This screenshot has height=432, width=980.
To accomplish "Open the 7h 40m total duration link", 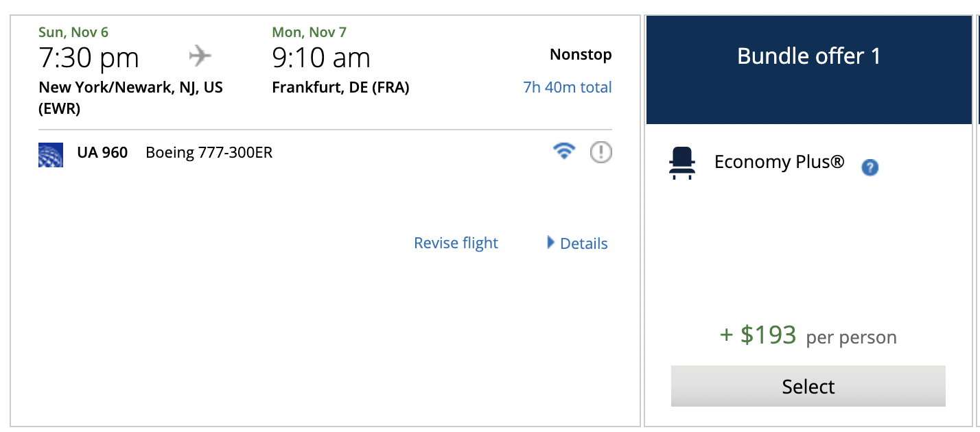I will 567,88.
